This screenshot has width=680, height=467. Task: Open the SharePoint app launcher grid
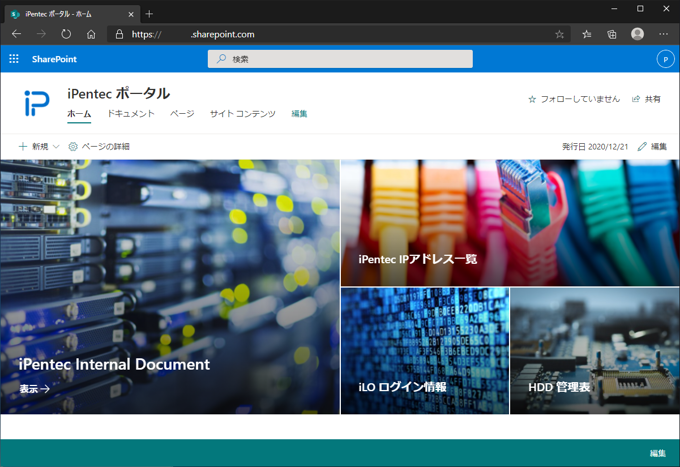click(14, 59)
